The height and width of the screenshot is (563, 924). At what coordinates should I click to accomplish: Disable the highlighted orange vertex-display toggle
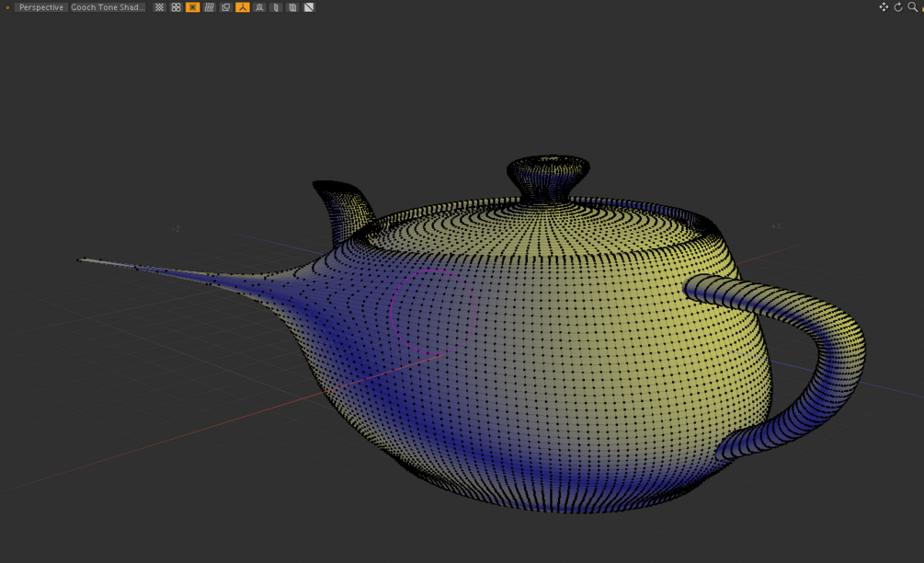point(192,7)
